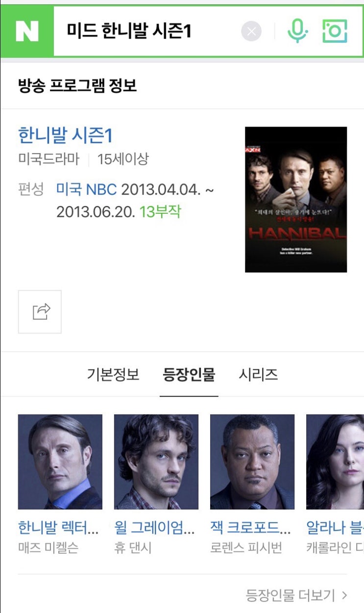
Task: Tap the green Naver N logo
Action: point(27,31)
